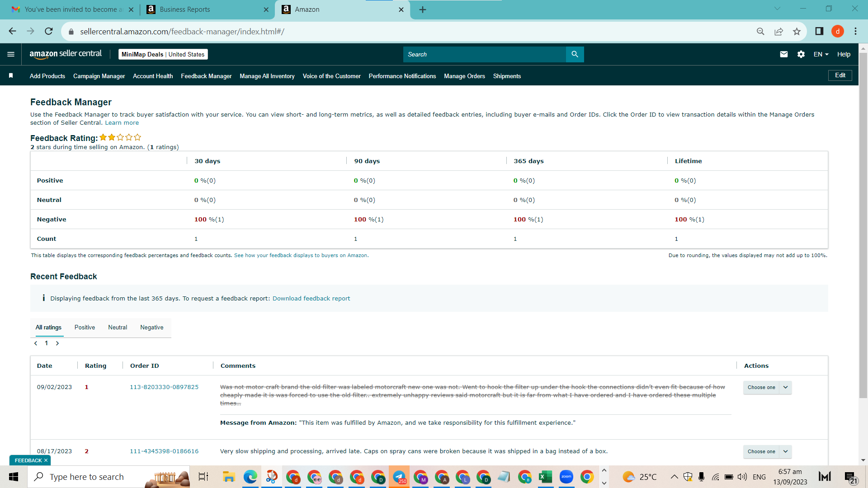
Task: Open Campaign Manager from the favorites bar
Action: pyautogui.click(x=99, y=76)
